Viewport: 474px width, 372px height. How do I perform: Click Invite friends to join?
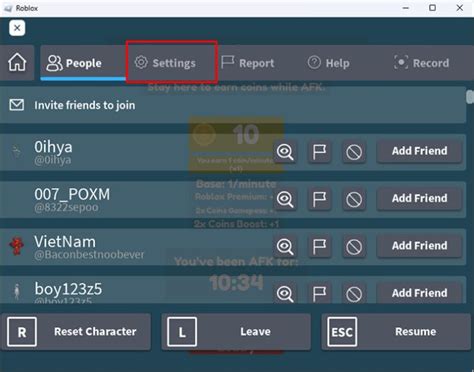pos(233,105)
